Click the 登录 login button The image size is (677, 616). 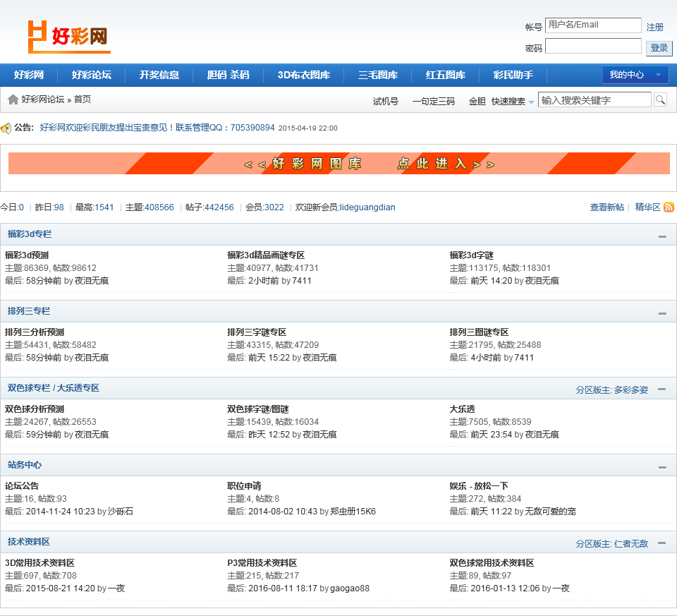click(x=659, y=47)
